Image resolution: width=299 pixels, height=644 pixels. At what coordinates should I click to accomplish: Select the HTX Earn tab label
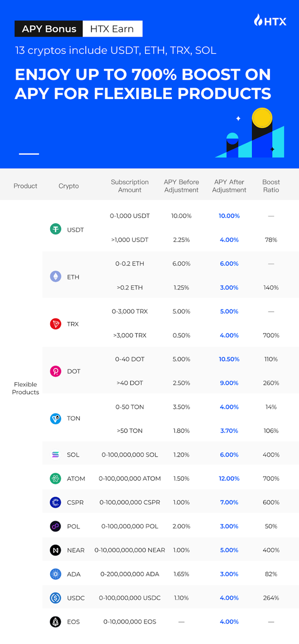[112, 29]
